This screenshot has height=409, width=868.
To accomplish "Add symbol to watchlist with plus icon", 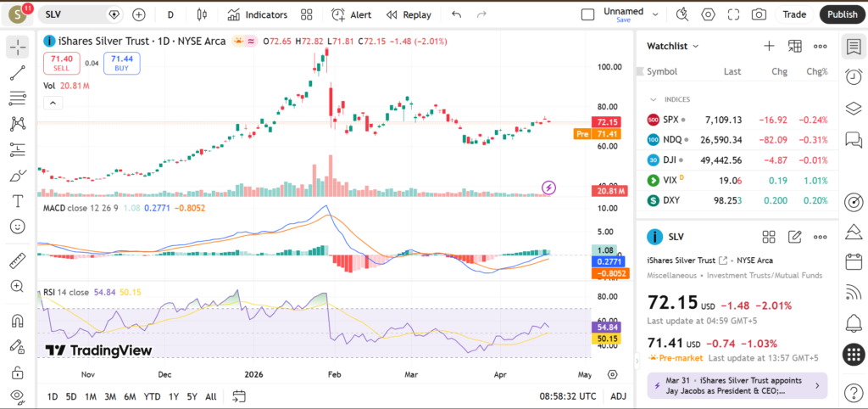I will click(769, 47).
